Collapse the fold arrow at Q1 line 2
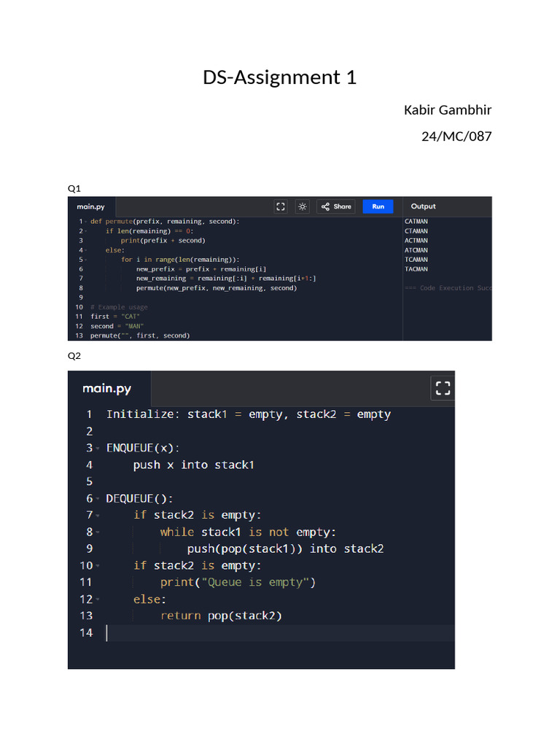 pos(86,231)
